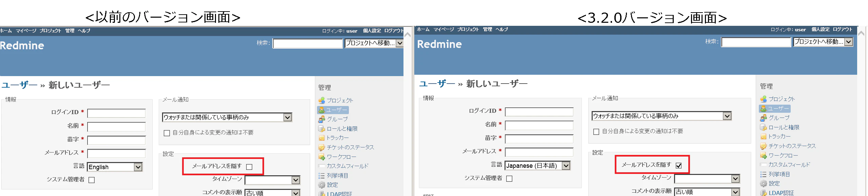This screenshot has height=196, width=868.
Task: Open ヘルプ menu in the 3.2.0 screen
Action: tap(502, 29)
